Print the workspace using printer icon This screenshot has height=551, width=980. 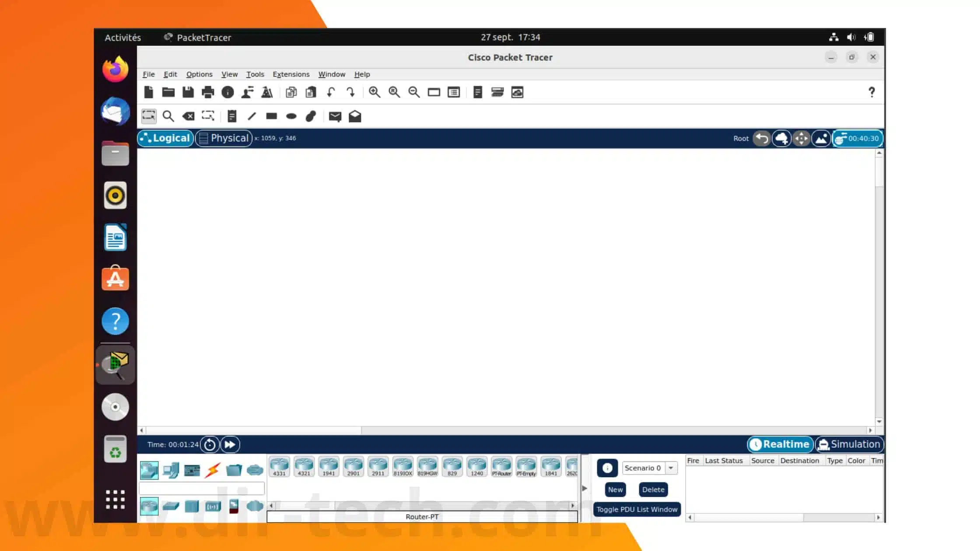point(208,92)
